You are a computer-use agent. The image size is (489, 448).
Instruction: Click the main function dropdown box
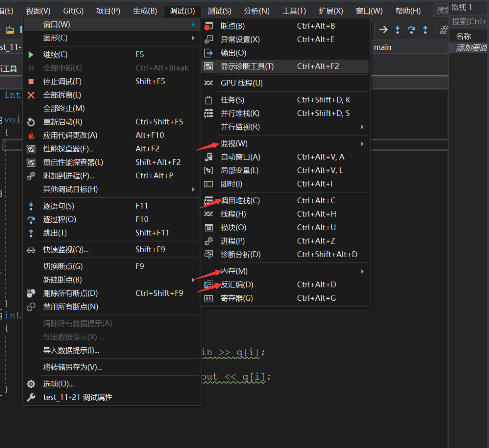click(x=410, y=47)
